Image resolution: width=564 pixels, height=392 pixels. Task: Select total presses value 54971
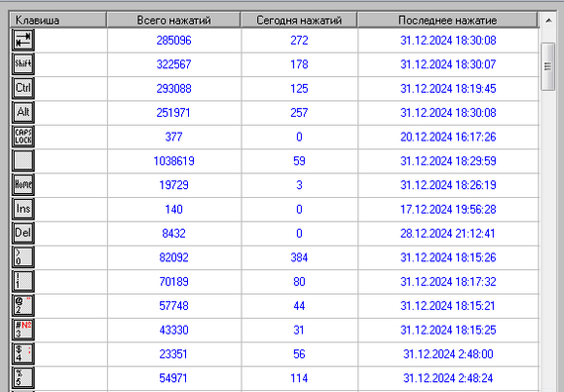point(174,378)
